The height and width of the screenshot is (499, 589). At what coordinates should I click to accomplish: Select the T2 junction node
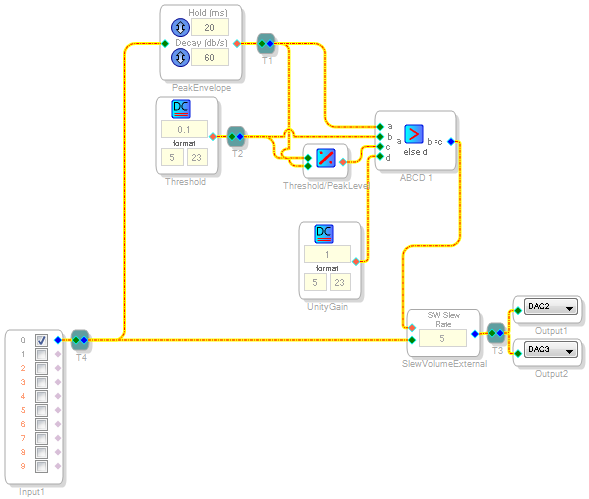tap(236, 136)
